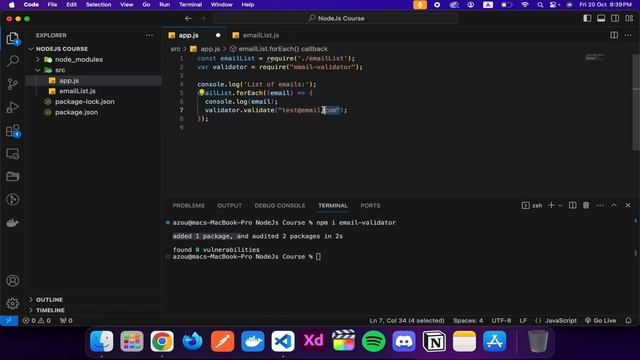Screen dimensions: 640x360
Task: Switch to the PROBLEMS panel tab
Action: [189, 205]
